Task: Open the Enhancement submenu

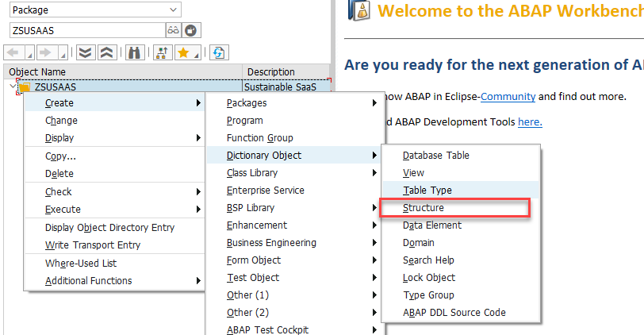Action: click(294, 225)
